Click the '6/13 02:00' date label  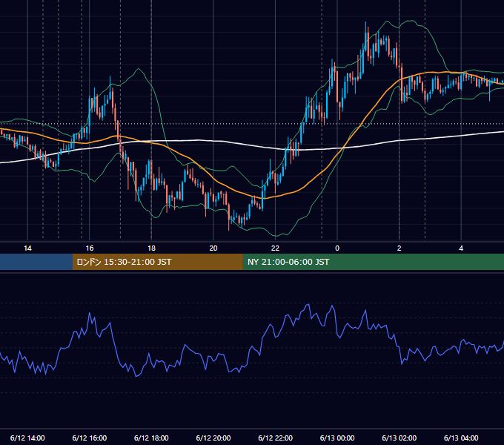click(x=399, y=438)
